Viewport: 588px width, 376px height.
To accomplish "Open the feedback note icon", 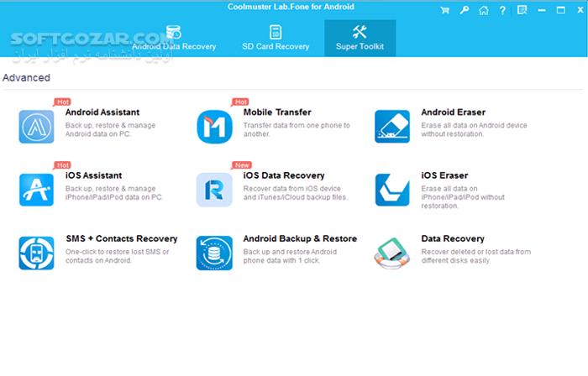I will click(x=522, y=10).
